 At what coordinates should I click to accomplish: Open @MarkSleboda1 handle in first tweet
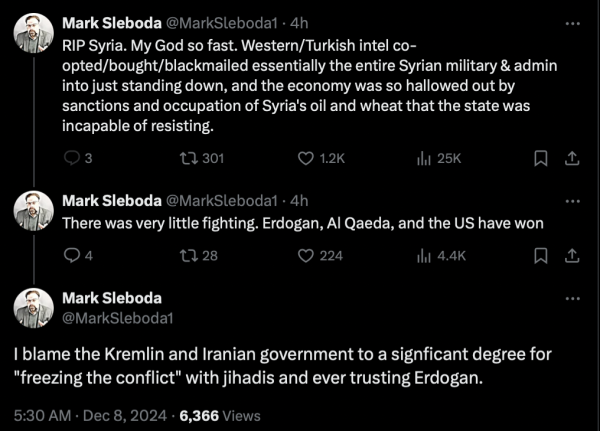[222, 23]
